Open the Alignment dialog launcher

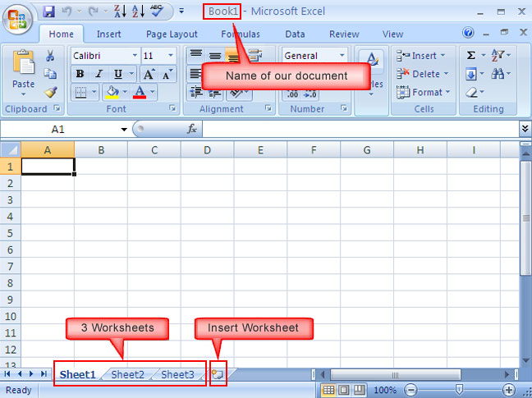(268, 108)
